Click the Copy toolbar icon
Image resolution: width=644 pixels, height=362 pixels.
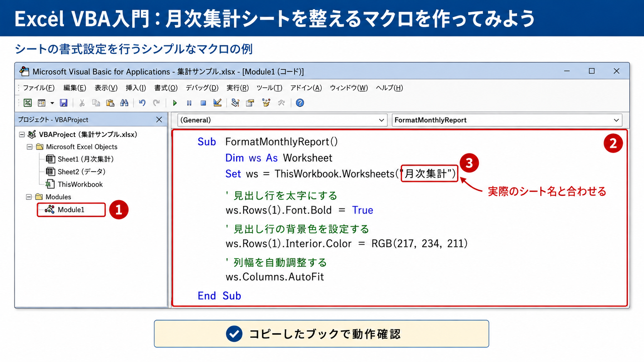96,103
